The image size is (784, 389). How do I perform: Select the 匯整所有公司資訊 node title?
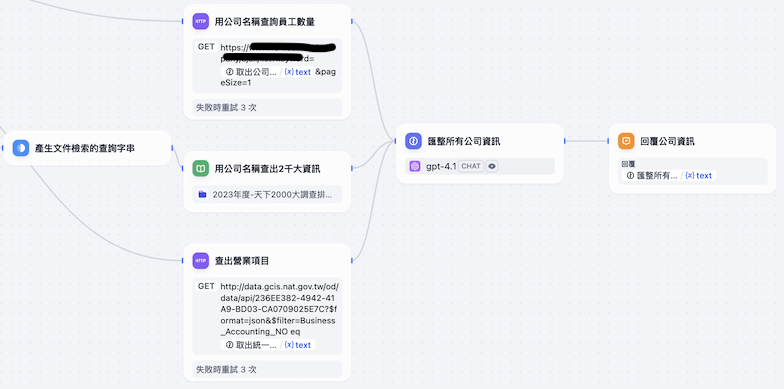pos(464,141)
